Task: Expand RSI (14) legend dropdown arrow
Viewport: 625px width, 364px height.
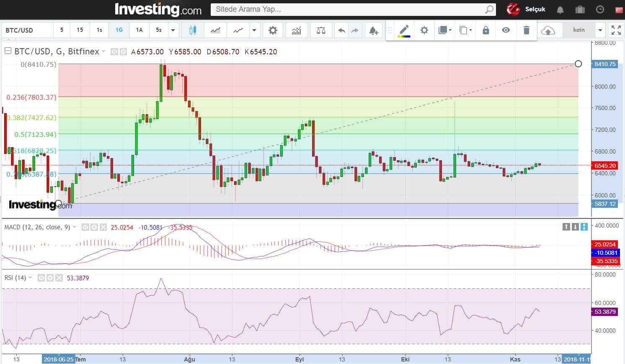Action: (30, 278)
